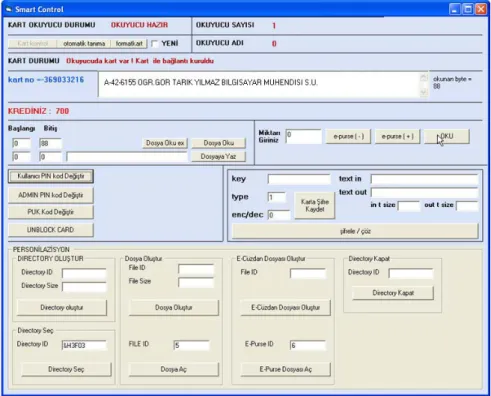Click Kullanıcı PIN kod Değiştir button
The height and width of the screenshot is (396, 491).
[51, 176]
